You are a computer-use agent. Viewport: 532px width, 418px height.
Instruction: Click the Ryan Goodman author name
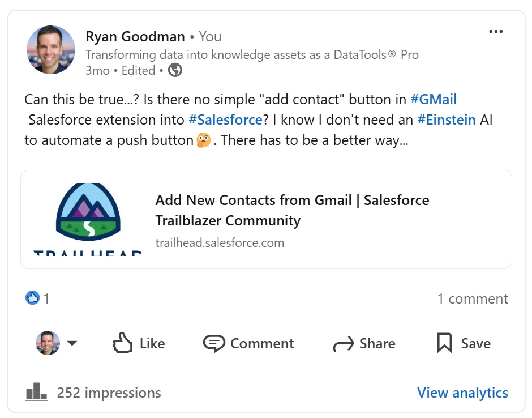pyautogui.click(x=135, y=36)
